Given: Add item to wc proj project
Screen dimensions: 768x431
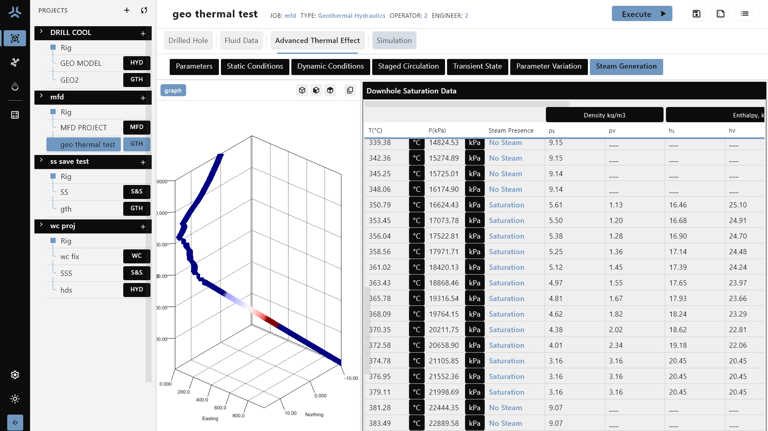Looking at the screenshot, I should 143,227.
